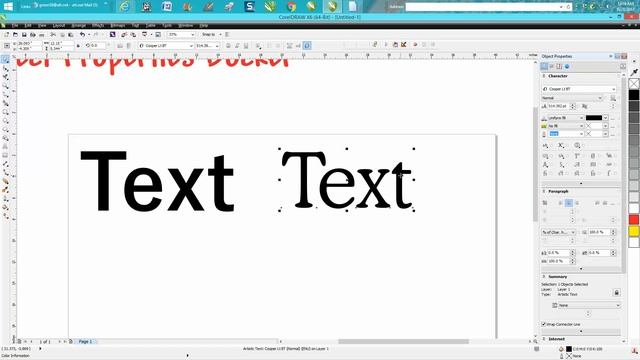The width and height of the screenshot is (640, 360).
Task: Toggle mirror horizontally button
Action: coord(120,46)
